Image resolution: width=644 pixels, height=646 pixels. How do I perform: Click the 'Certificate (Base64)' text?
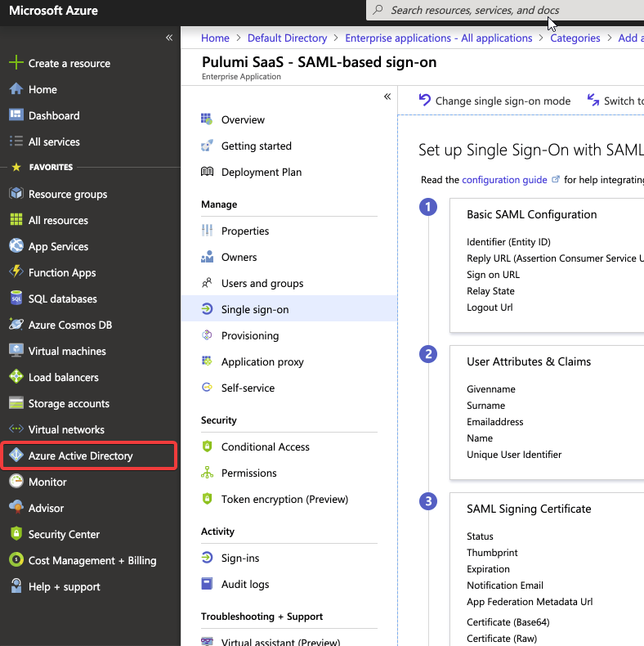pyautogui.click(x=508, y=622)
